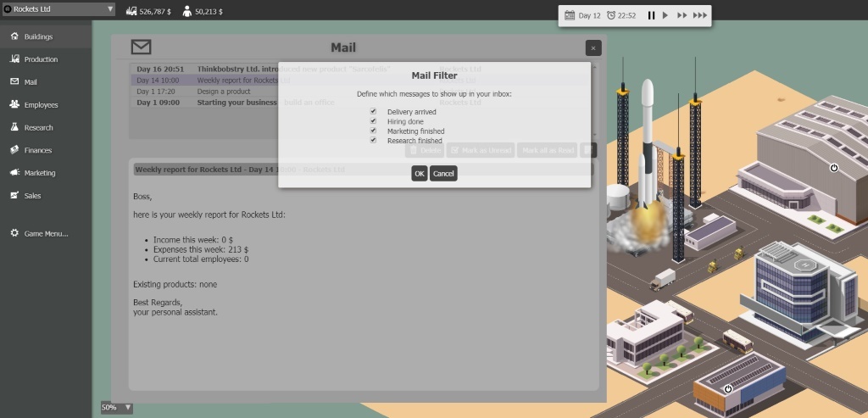Click the Mail Filter dialog title
Image resolution: width=868 pixels, height=418 pixels.
(435, 75)
